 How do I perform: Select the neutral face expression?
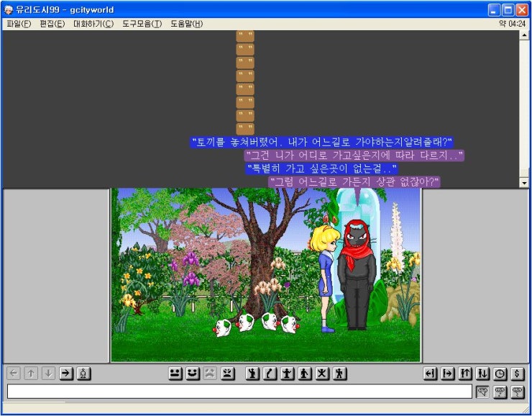click(x=175, y=374)
